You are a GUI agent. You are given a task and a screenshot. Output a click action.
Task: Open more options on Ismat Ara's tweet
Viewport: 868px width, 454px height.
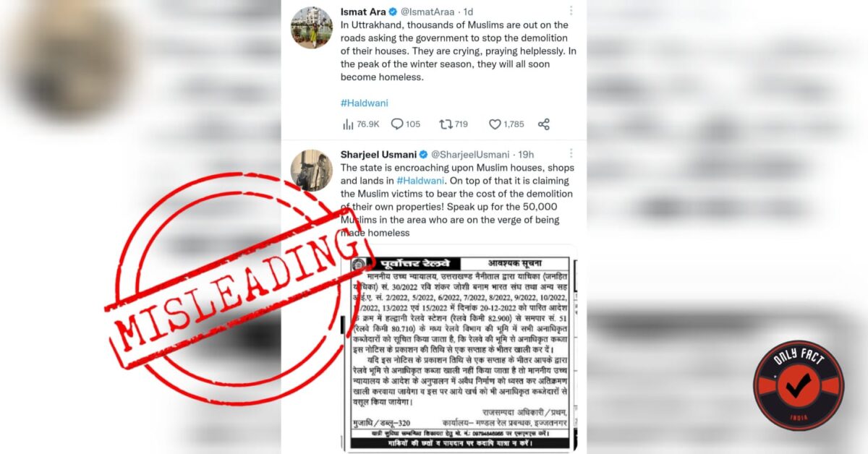tap(571, 11)
